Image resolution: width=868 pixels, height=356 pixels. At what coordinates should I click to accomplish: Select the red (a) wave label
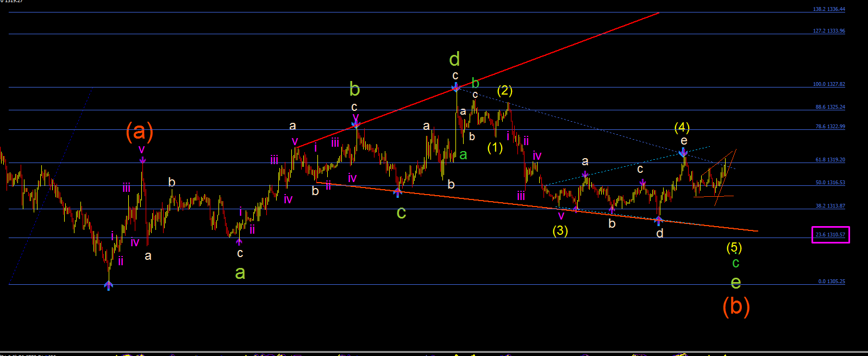tap(140, 132)
